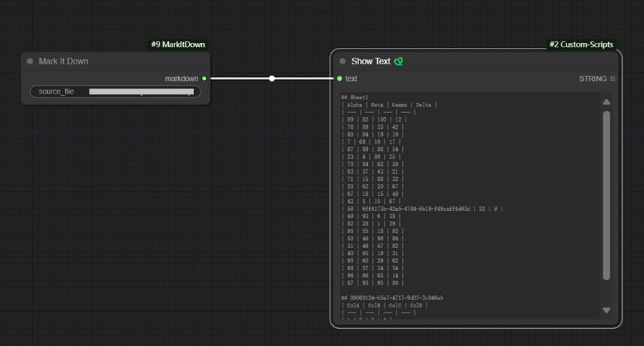Click the row '31 | 46 | 47 | 82'
The height and width of the screenshot is (346, 644).
pos(373,246)
